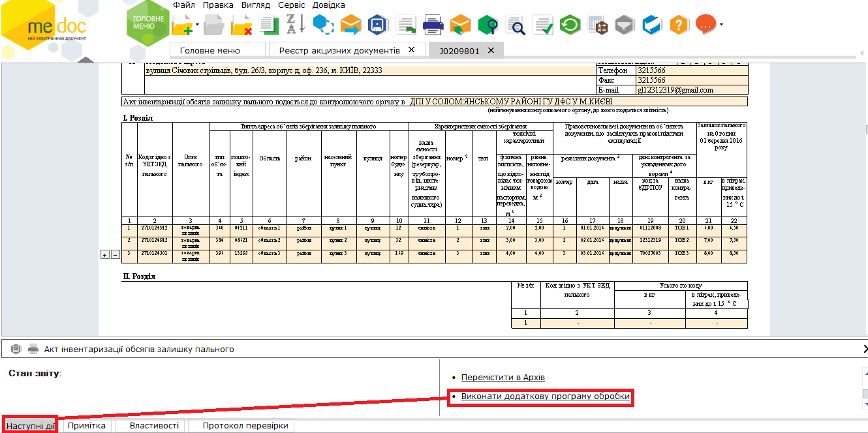
Task: Click the Перемістити в Архів link
Action: (x=503, y=378)
